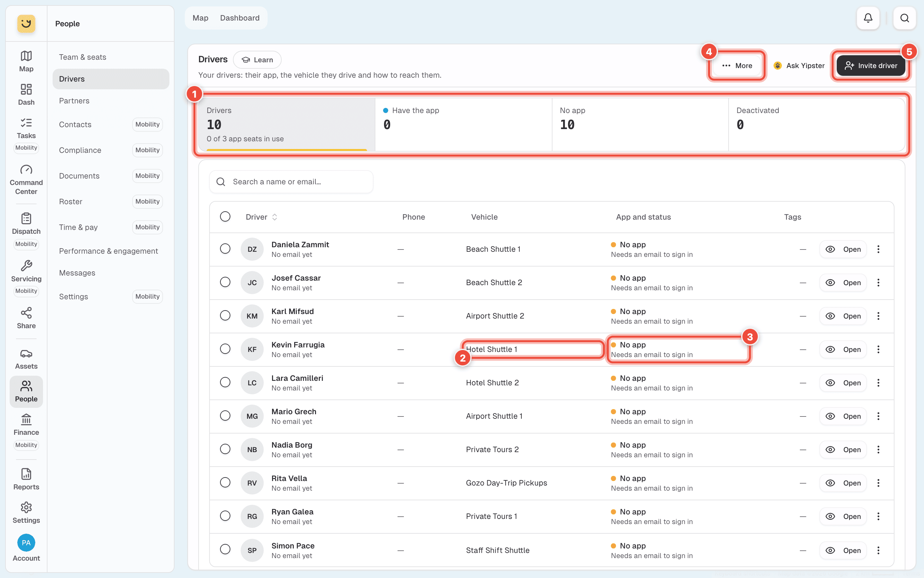Click the app seats usage progress bar

(x=287, y=150)
